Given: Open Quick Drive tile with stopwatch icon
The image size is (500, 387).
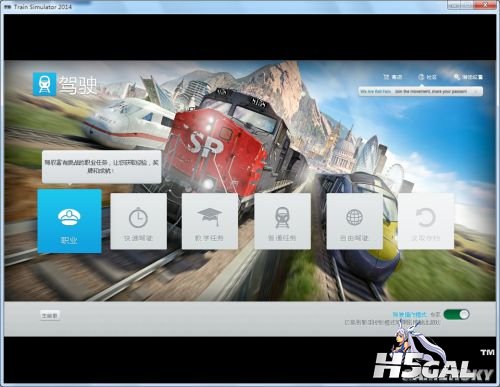Looking at the screenshot, I should coord(138,221).
